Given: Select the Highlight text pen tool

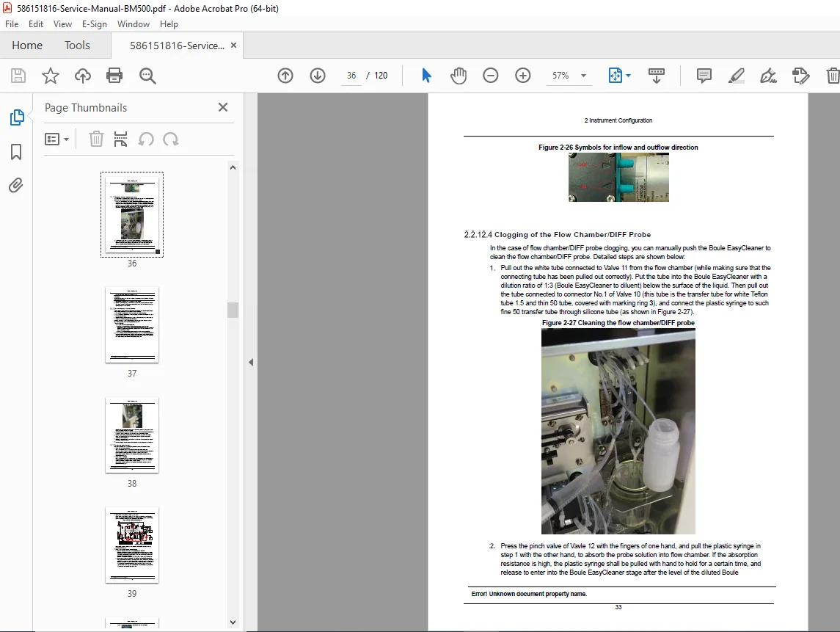Looking at the screenshot, I should (737, 76).
